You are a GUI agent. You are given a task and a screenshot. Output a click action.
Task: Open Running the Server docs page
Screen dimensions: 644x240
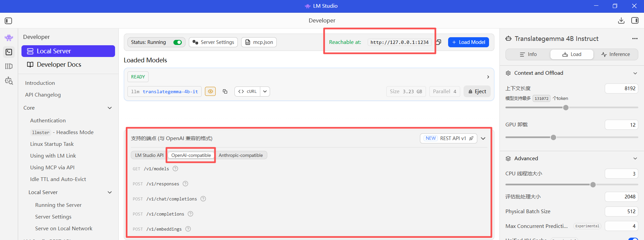click(58, 205)
